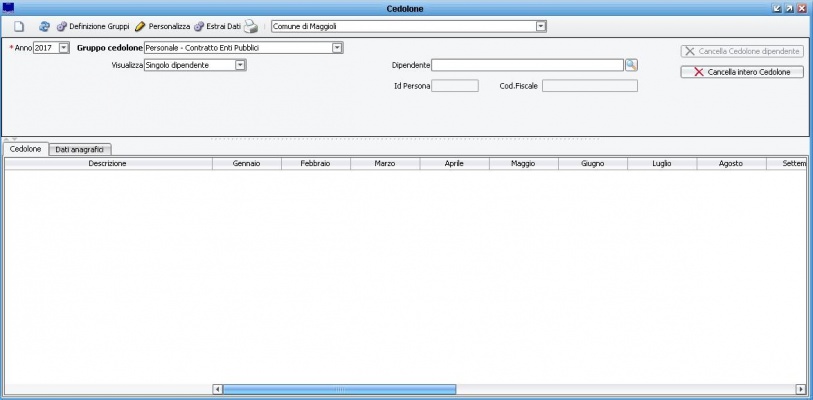Image resolution: width=813 pixels, height=400 pixels.
Task: Click the Dipendente search magnifier icon
Action: tap(631, 65)
